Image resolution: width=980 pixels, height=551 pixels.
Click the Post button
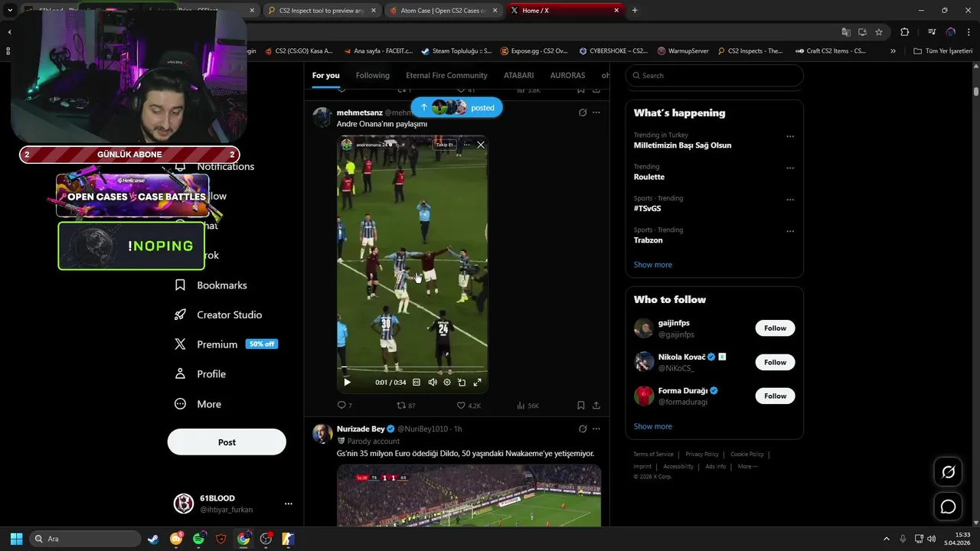[x=227, y=442]
